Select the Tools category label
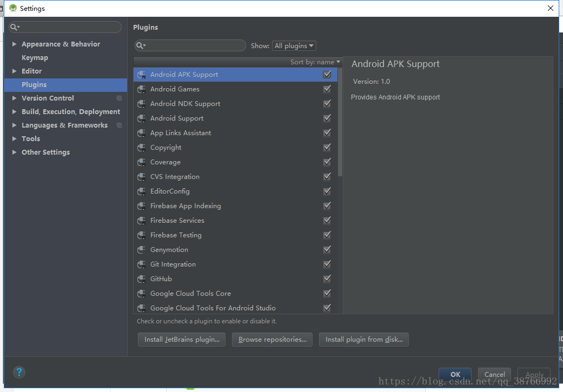 [x=31, y=138]
